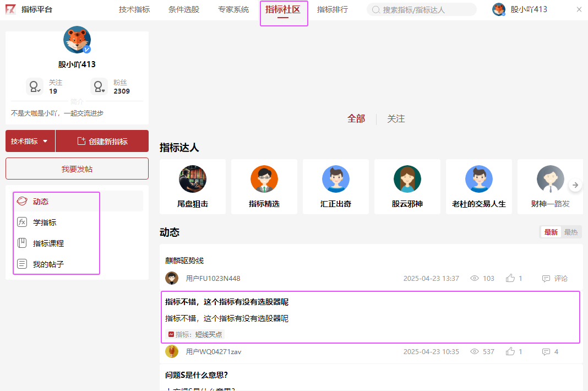
Task: Open the 条件选股 tab
Action: click(x=184, y=9)
